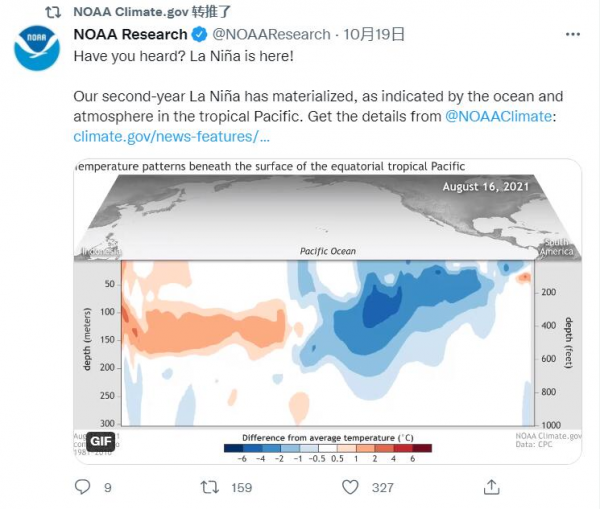Click the reply comment icon

[x=84, y=487]
